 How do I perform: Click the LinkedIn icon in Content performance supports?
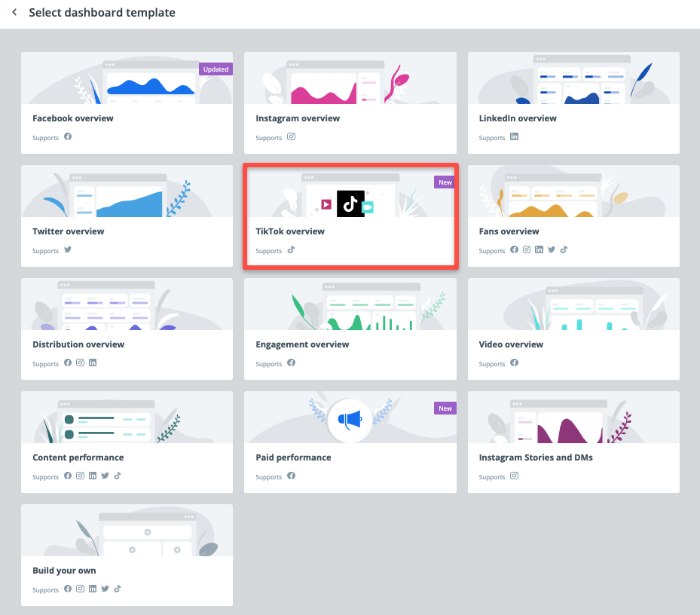click(93, 476)
